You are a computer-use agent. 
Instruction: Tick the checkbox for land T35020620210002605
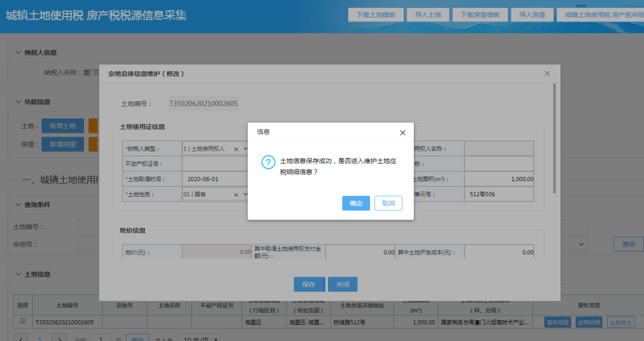coord(23,321)
